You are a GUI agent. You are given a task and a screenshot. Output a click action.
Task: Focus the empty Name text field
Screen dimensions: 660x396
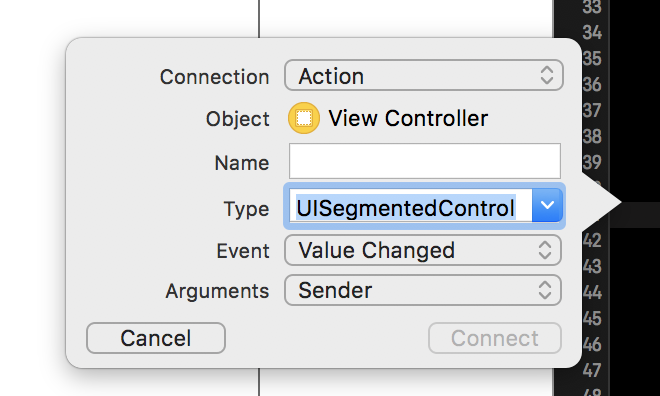[x=425, y=161]
